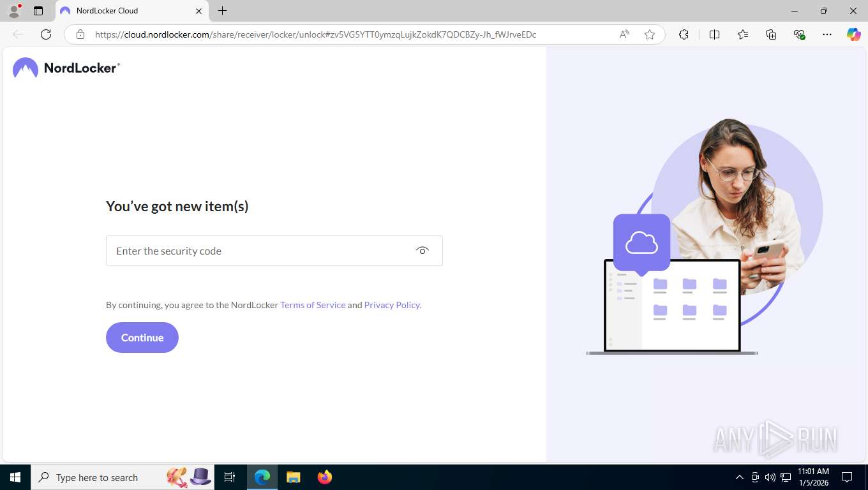The height and width of the screenshot is (490, 868).
Task: Open the browser profile icon
Action: tap(14, 11)
